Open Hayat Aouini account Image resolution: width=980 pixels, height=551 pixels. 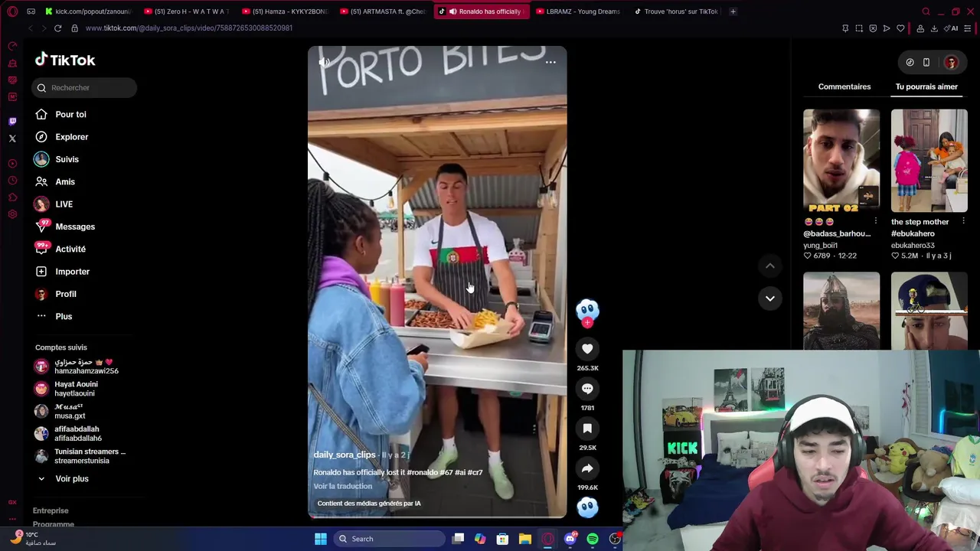(x=75, y=389)
